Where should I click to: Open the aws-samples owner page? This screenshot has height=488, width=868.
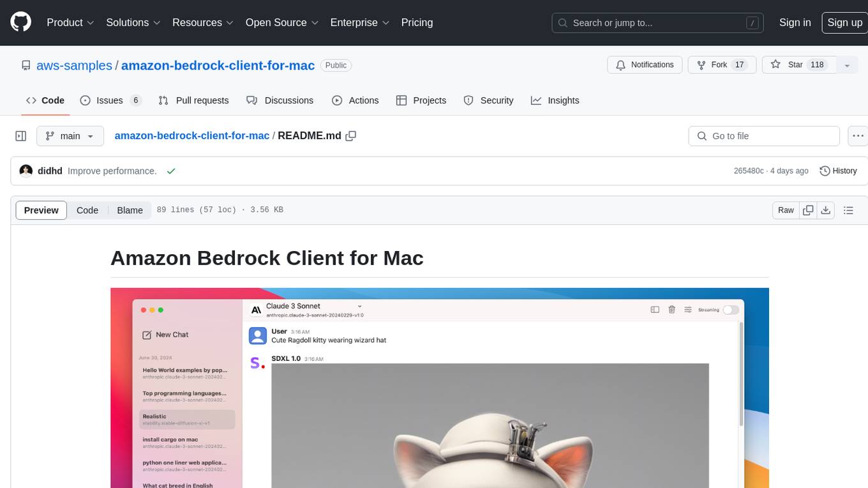click(74, 65)
